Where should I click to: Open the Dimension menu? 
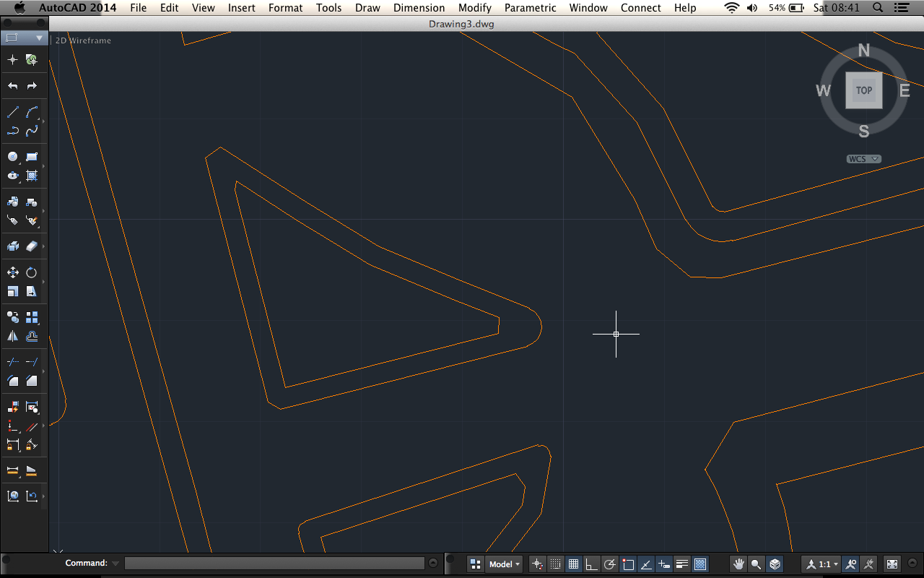pyautogui.click(x=419, y=8)
